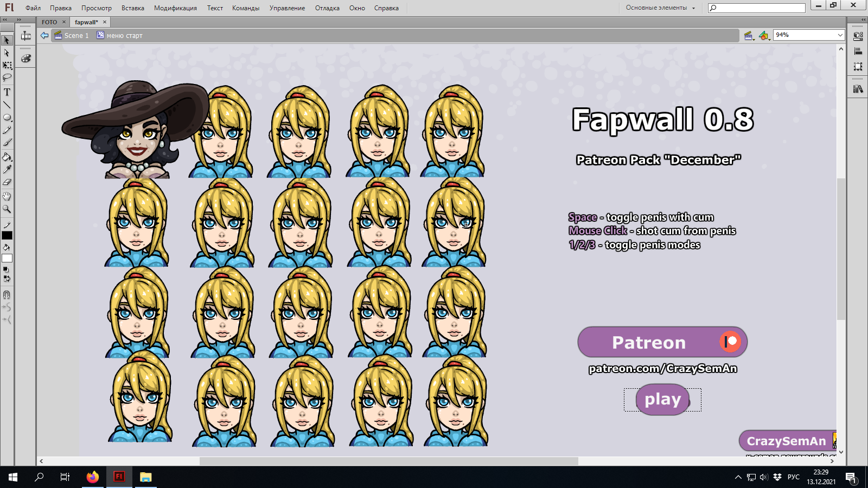Select the Free Transform tool
This screenshot has height=488, width=868.
pos(7,66)
